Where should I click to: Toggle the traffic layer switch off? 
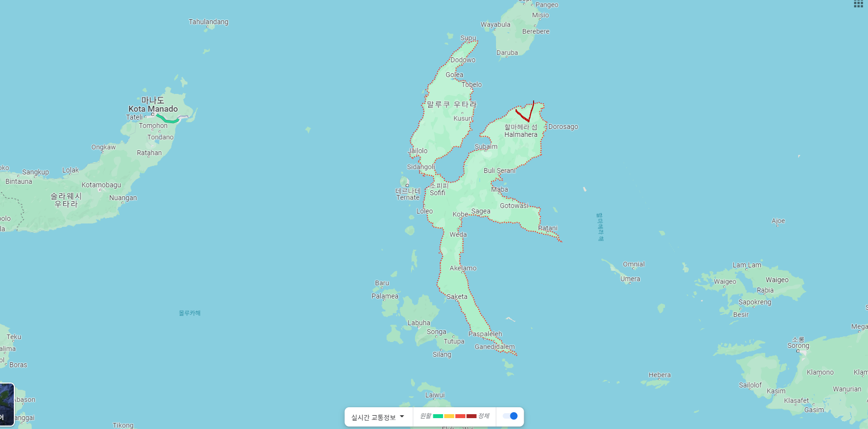[x=510, y=416]
